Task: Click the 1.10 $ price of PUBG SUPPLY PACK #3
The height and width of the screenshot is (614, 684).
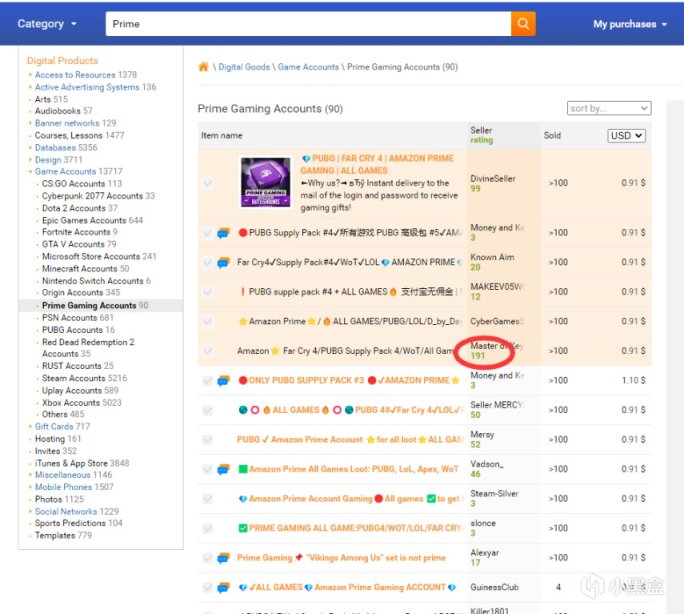Action: 633,381
